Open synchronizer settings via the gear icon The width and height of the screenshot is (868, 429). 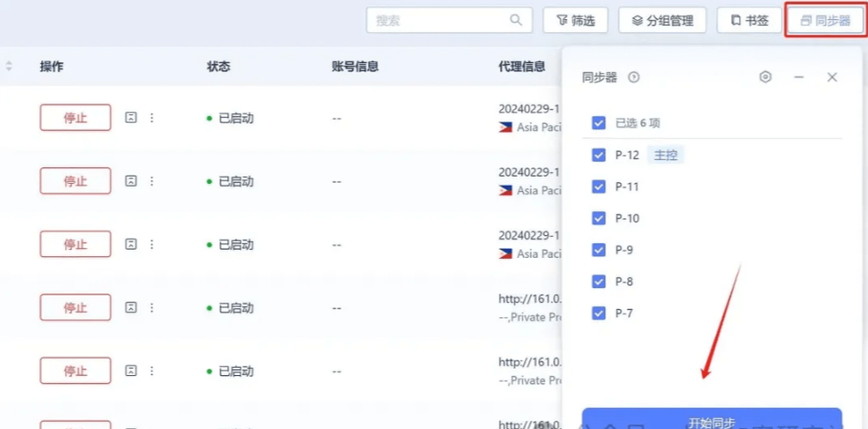coord(765,78)
